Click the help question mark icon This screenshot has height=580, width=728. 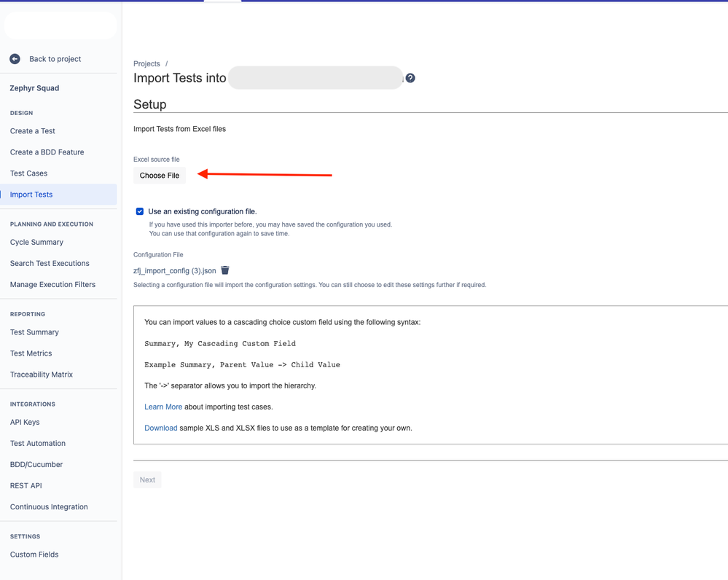410,78
